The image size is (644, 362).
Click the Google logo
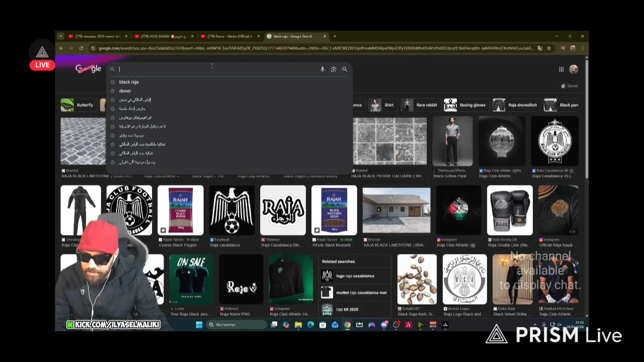[x=89, y=69]
